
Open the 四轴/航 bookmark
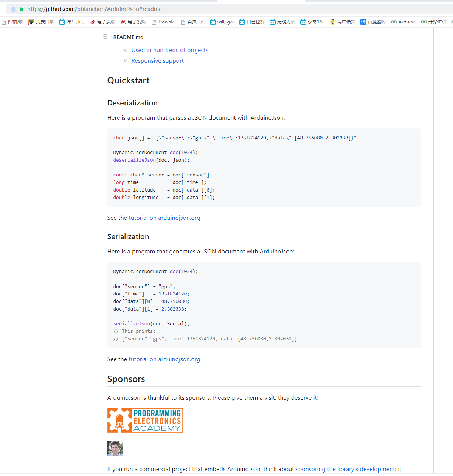coord(12,22)
